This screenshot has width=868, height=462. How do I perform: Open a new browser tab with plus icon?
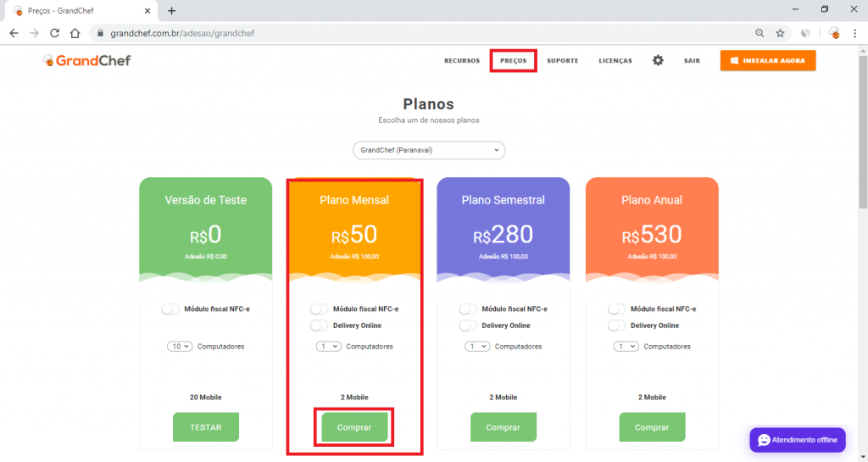pos(172,10)
